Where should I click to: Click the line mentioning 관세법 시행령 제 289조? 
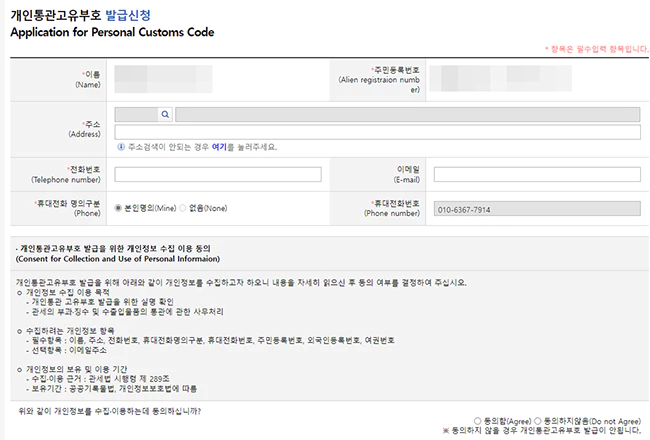coord(98,379)
